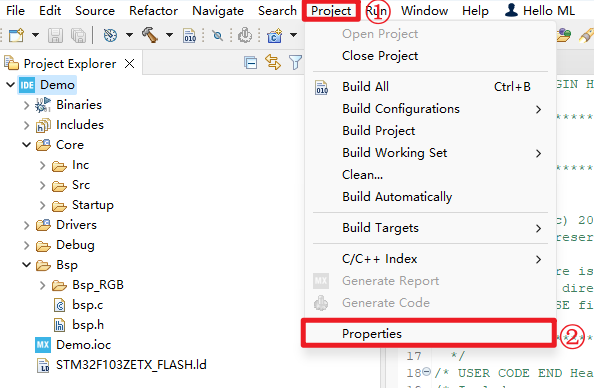Viewport: 594px width, 388px height.
Task: Click the highlighter pen toolbar icon at far right
Action: 586,35
